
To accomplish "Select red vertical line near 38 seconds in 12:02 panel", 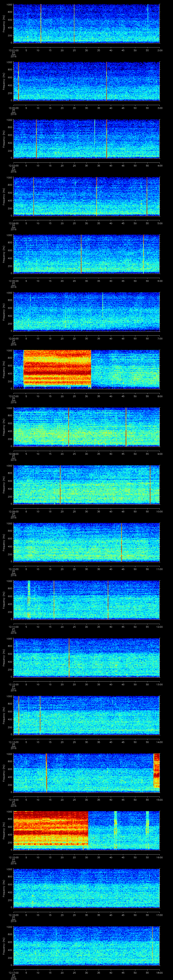I will tap(107, 81).
